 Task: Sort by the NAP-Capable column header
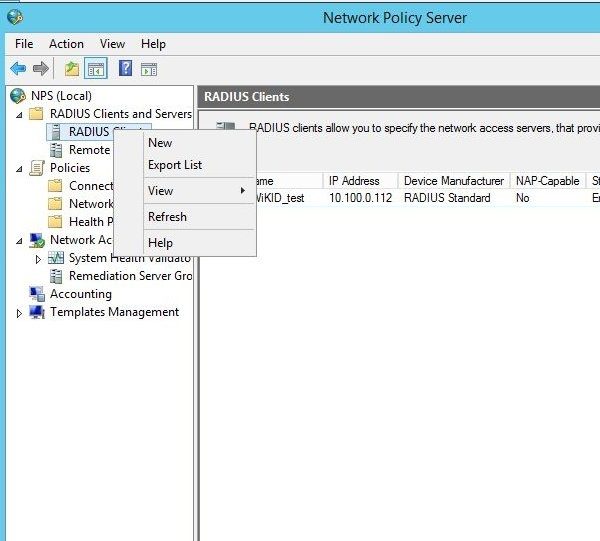tap(548, 181)
